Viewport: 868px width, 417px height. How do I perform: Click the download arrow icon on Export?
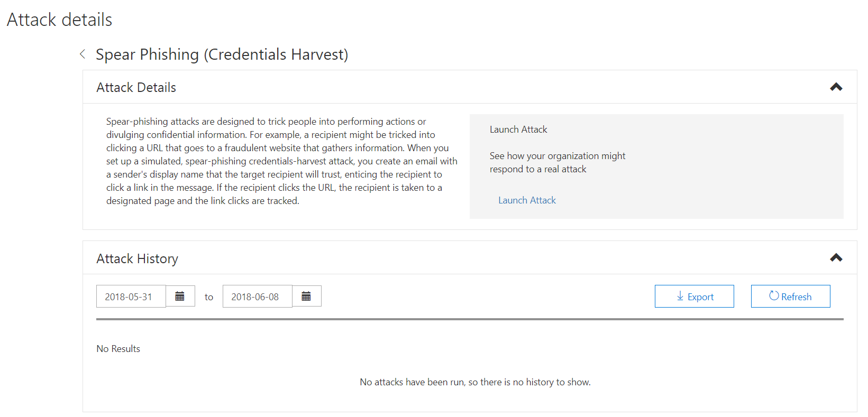tap(680, 296)
